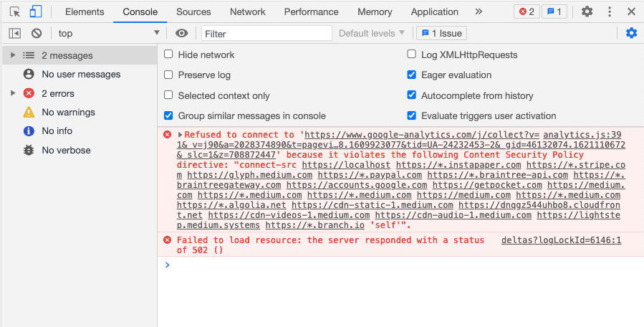Image resolution: width=644 pixels, height=327 pixels.
Task: Switch to the Elements tab
Action: click(85, 12)
